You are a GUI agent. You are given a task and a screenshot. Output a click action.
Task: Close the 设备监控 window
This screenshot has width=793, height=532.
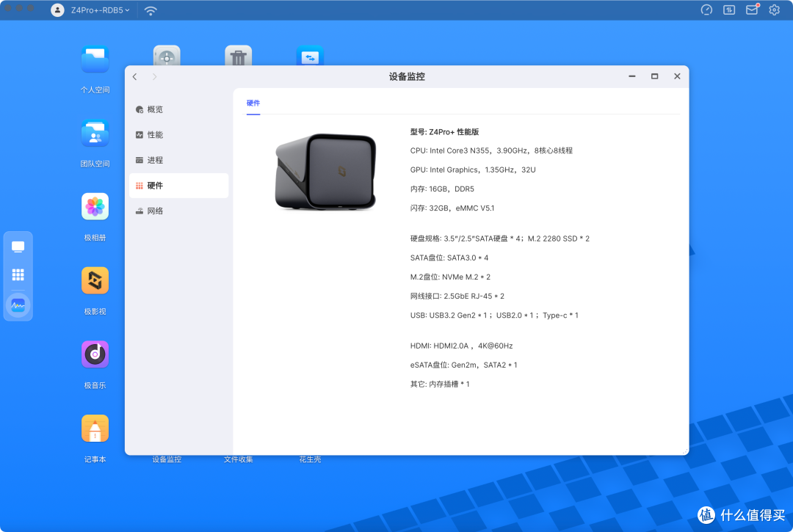677,76
